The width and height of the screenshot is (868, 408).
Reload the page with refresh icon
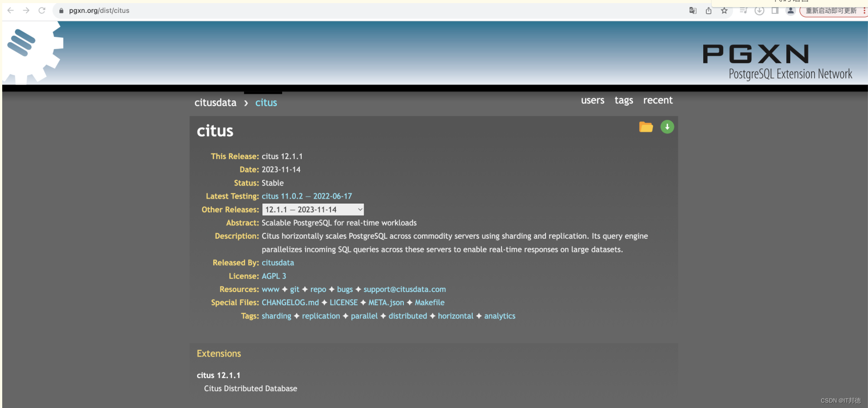click(42, 10)
